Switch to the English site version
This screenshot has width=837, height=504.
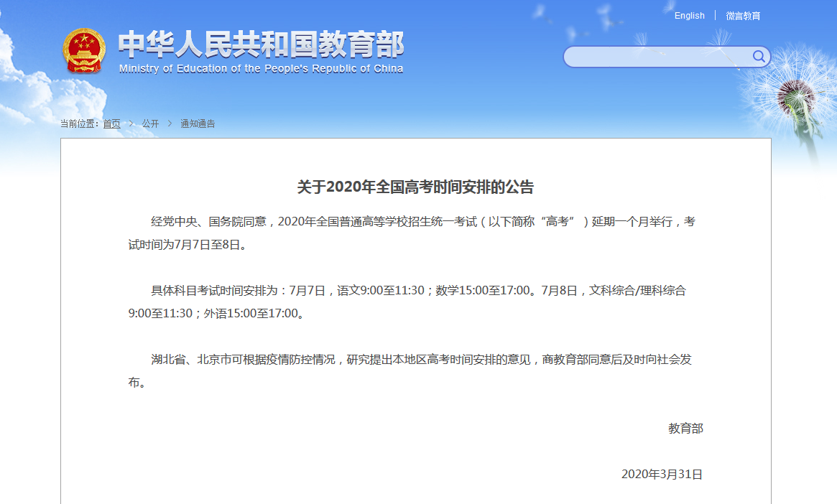689,16
